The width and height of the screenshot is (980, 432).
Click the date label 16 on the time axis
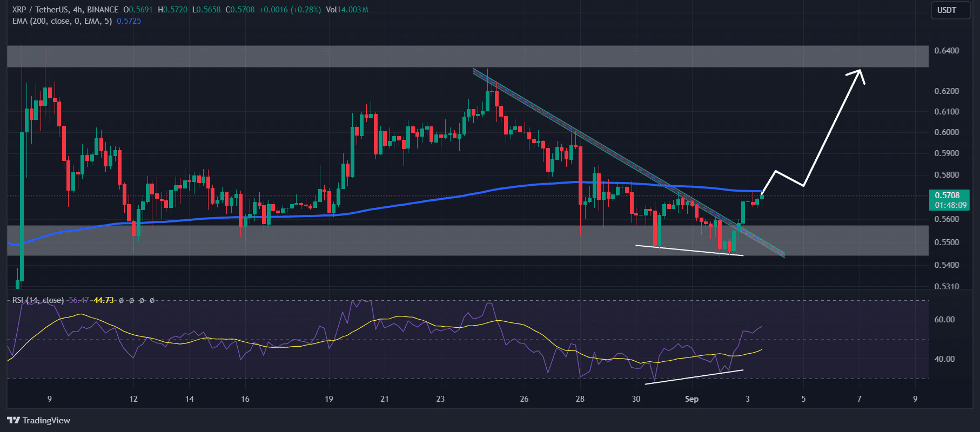pos(245,399)
